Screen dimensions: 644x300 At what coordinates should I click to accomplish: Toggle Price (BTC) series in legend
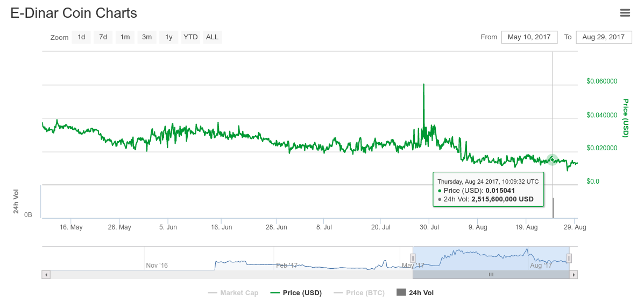click(359, 293)
